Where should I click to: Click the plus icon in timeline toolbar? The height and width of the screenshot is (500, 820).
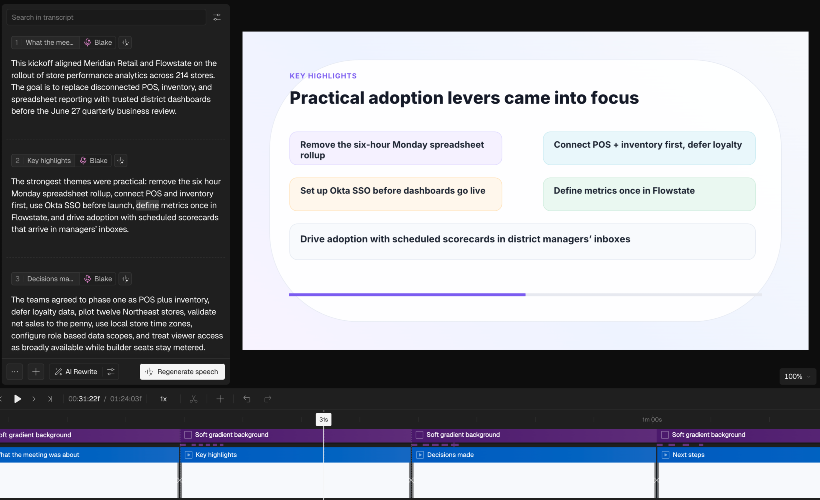220,399
